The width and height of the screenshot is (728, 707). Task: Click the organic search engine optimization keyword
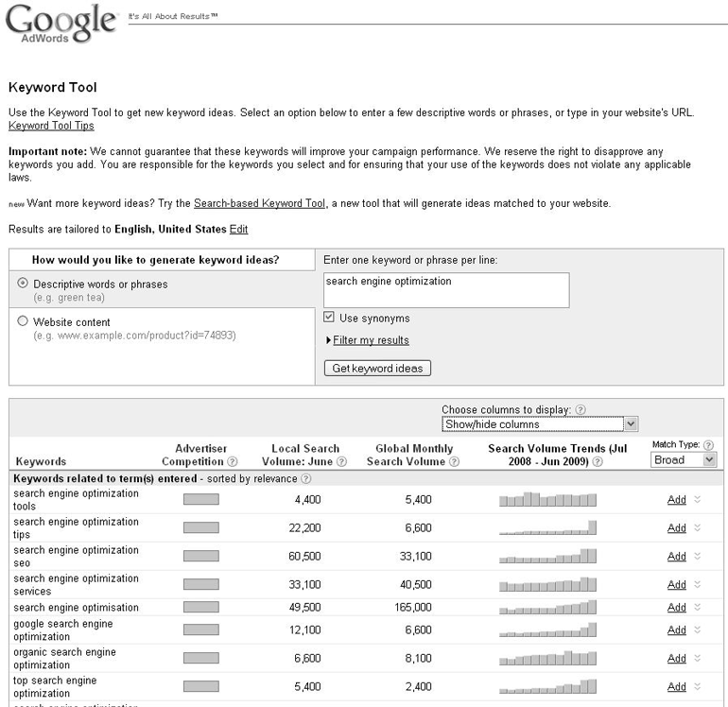click(x=64, y=658)
